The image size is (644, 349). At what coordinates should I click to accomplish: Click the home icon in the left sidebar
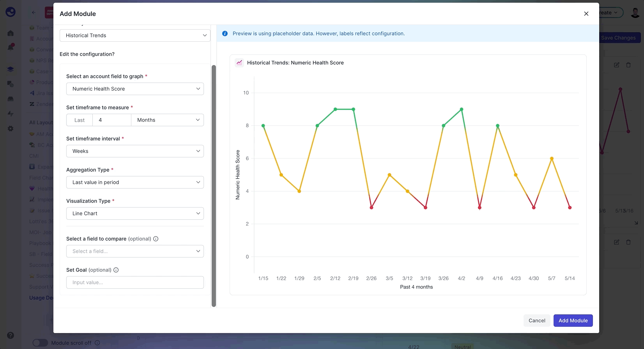click(11, 33)
